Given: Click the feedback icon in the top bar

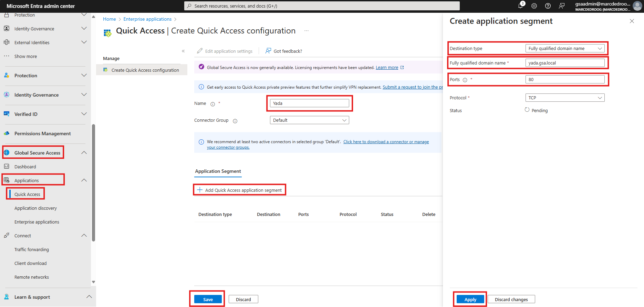Looking at the screenshot, I should tap(562, 6).
